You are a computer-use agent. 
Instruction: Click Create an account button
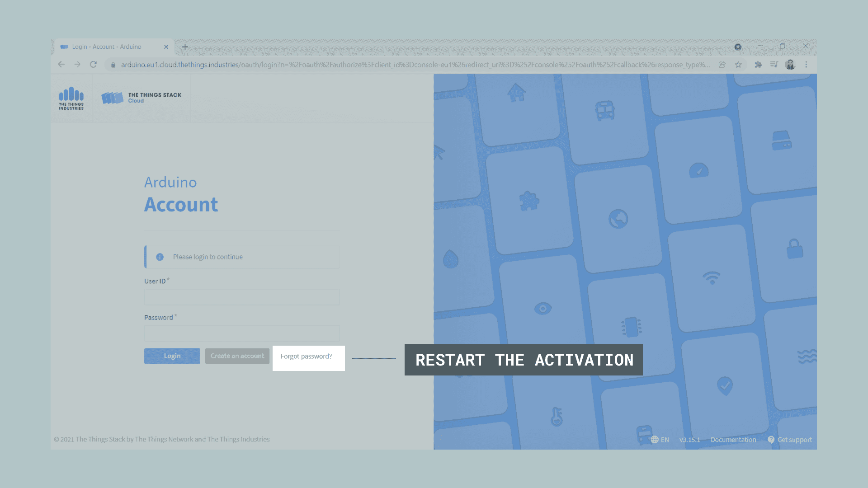(237, 356)
